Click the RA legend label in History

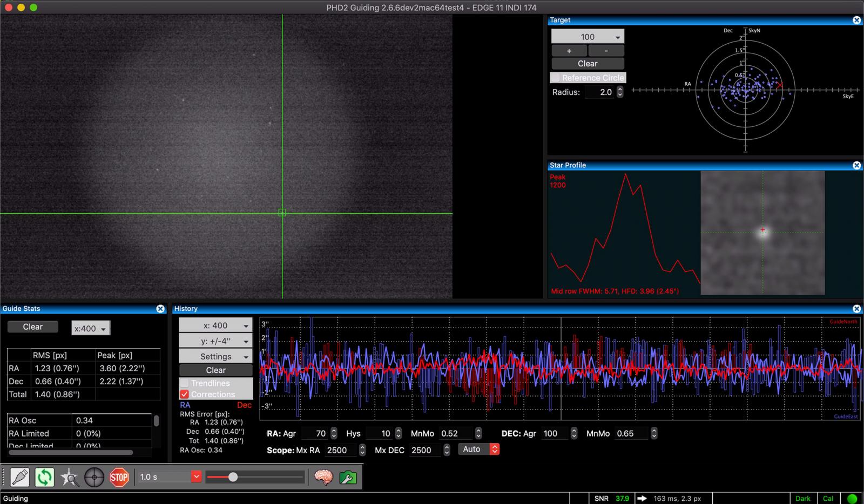(x=185, y=405)
